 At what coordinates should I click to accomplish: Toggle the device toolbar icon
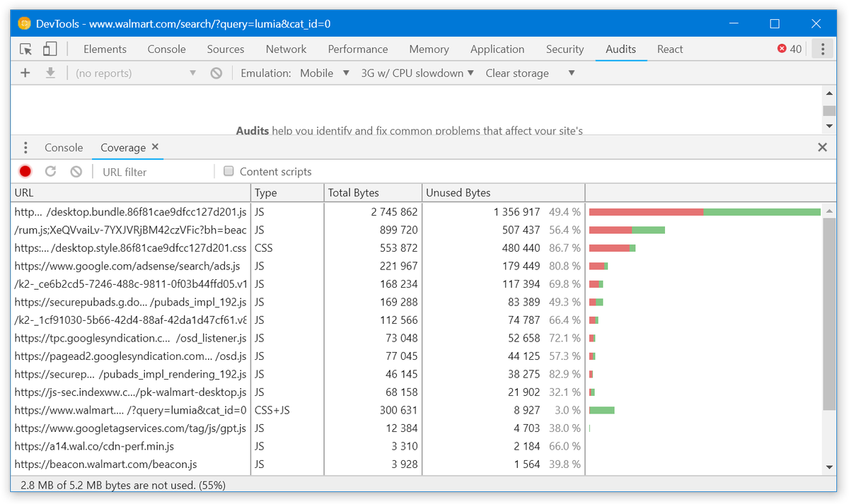[50, 49]
